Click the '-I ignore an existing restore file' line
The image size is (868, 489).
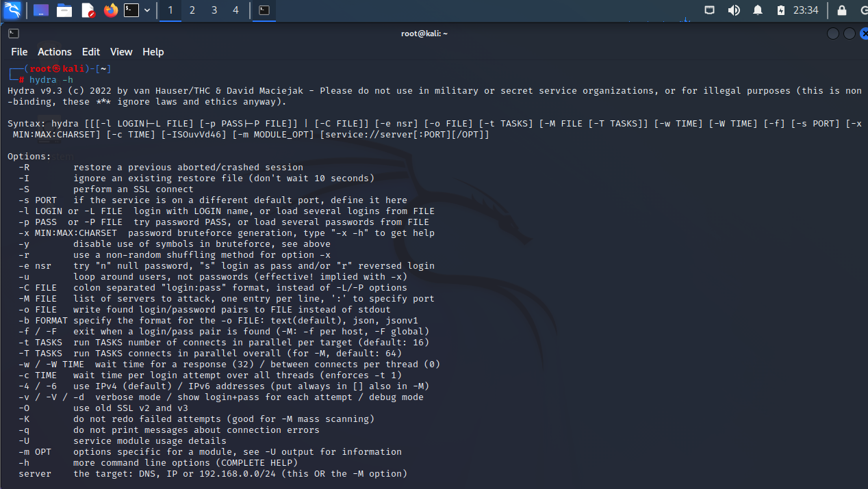[x=196, y=179]
